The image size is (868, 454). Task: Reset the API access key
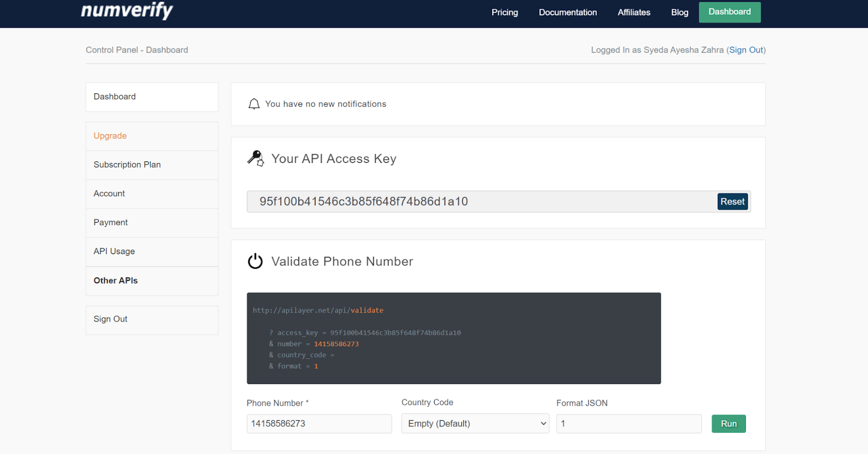pos(732,201)
